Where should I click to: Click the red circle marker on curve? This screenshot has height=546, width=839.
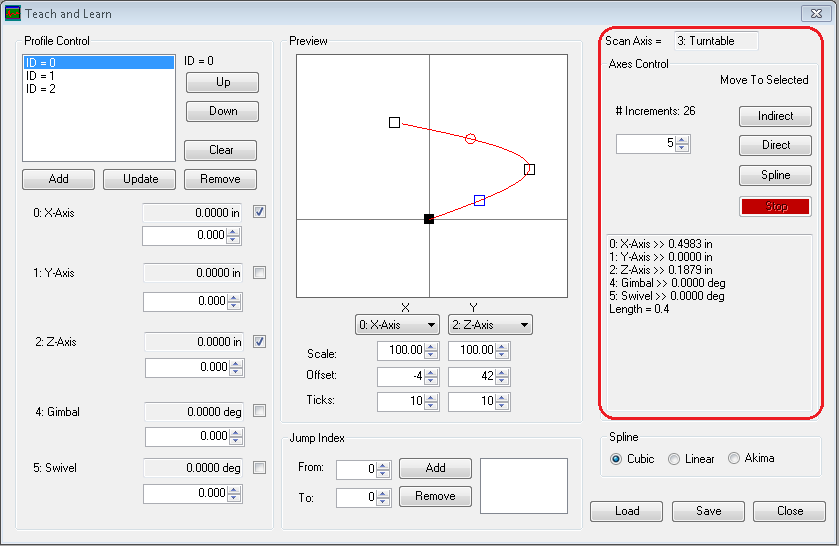471,139
